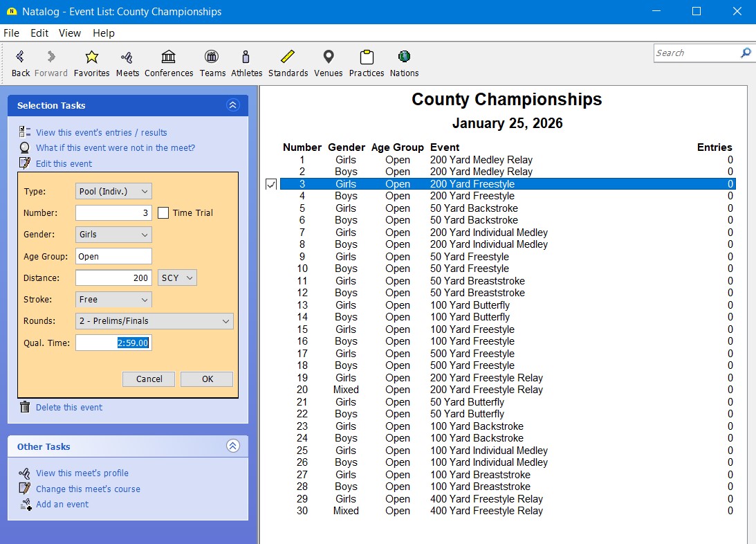Open the Athletes toolbar icon

(246, 57)
